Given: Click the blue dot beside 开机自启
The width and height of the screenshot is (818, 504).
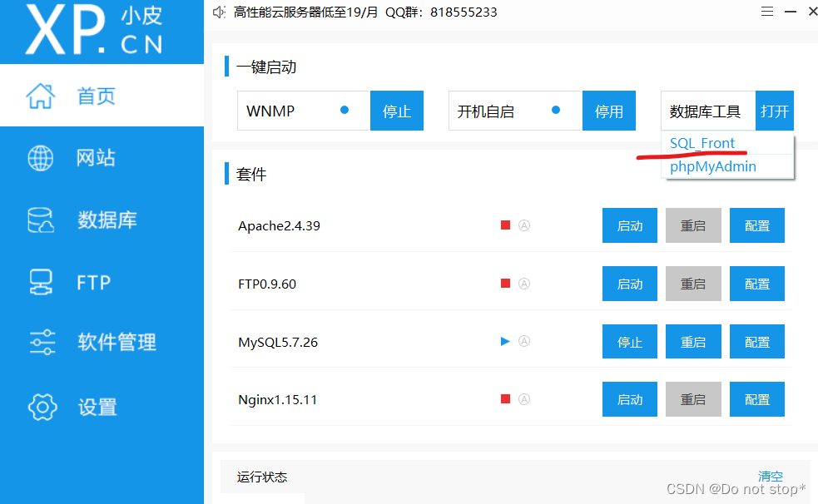Looking at the screenshot, I should click(x=556, y=110).
